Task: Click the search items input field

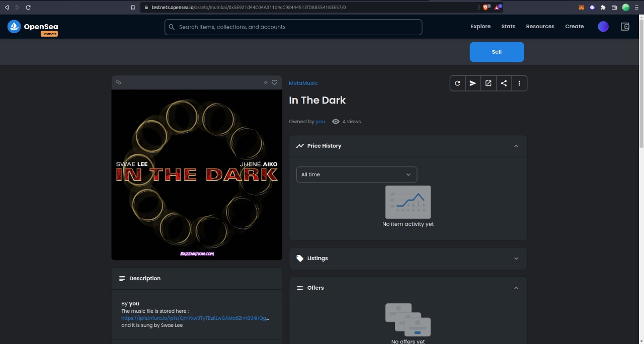Action: click(x=293, y=27)
